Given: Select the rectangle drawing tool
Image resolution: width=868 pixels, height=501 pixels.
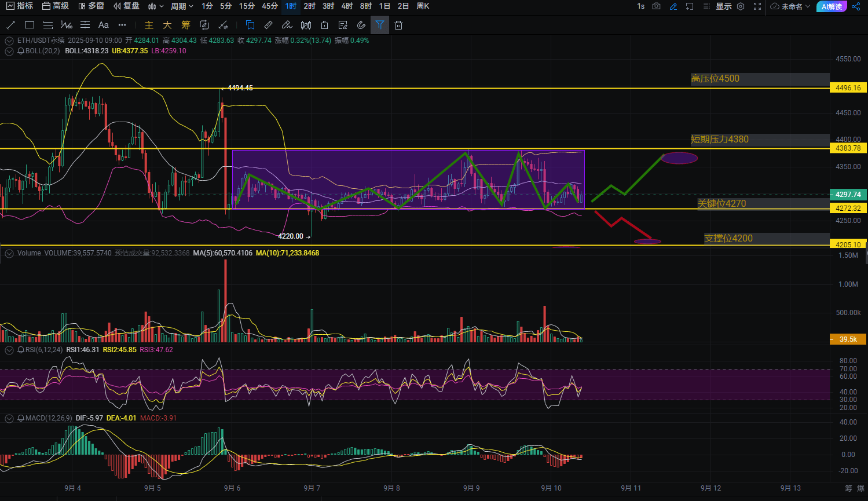Looking at the screenshot, I should point(30,25).
